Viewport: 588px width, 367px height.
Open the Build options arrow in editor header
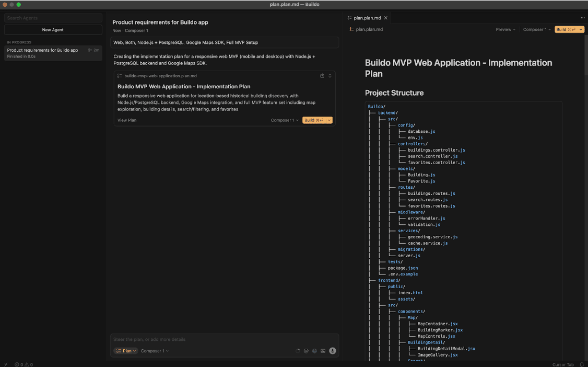tap(581, 29)
